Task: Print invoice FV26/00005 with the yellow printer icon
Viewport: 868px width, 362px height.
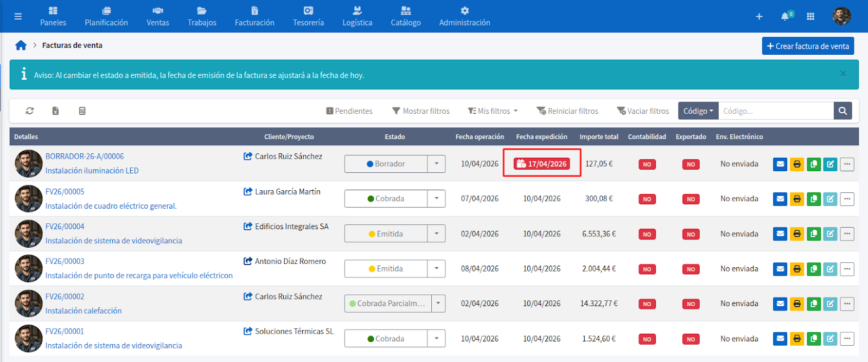Action: tap(796, 199)
